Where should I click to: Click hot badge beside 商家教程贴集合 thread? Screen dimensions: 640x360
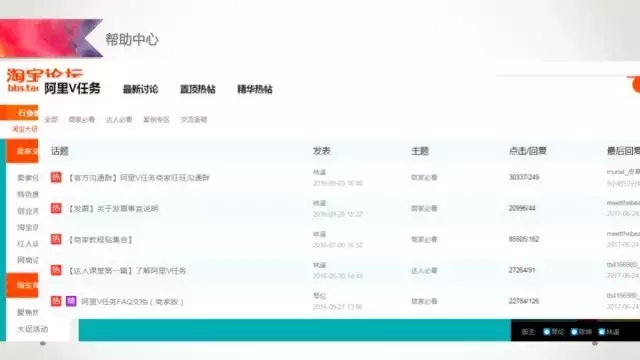(56, 239)
